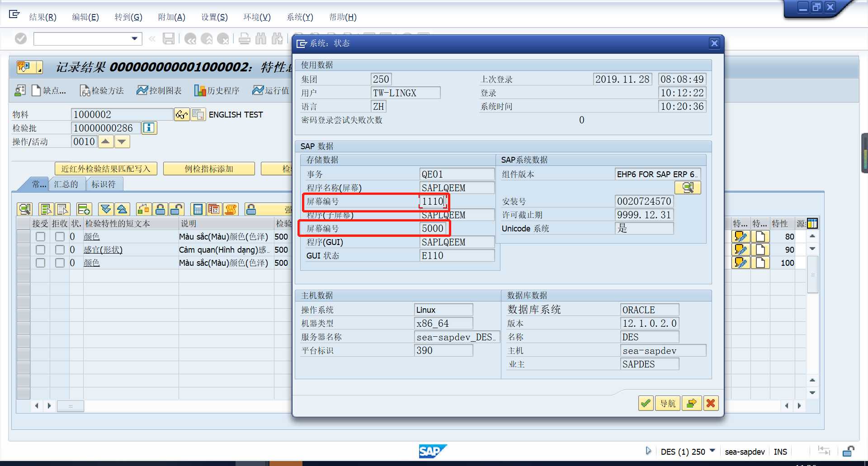Open the 转到(G) menu
The width and height of the screenshot is (868, 466).
tap(128, 17)
